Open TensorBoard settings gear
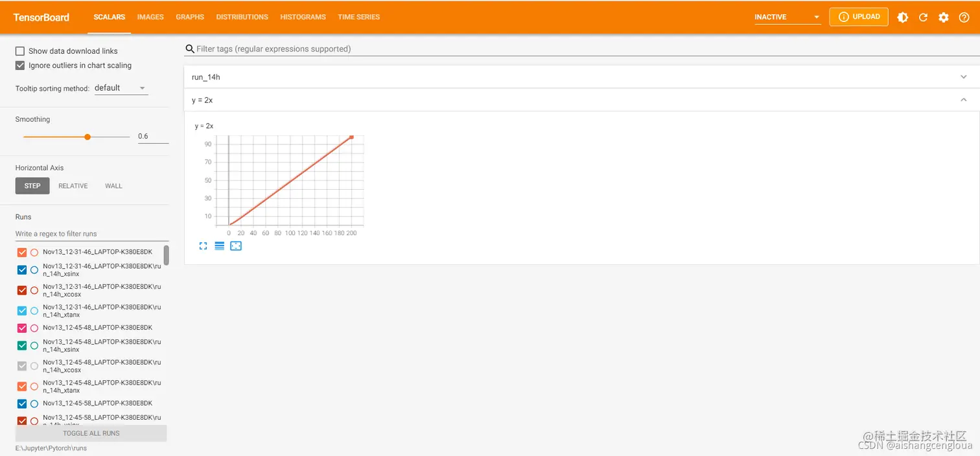This screenshot has height=456, width=980. 944,17
